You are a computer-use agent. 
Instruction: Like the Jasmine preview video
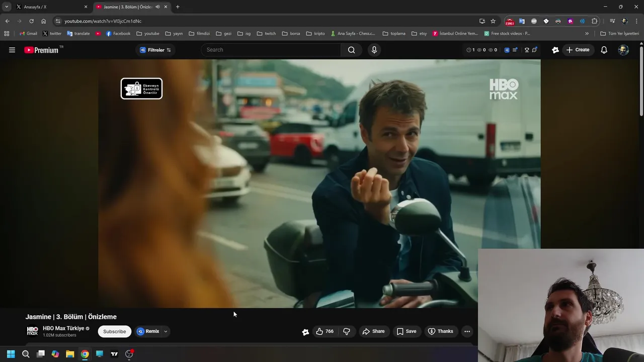coord(324,331)
